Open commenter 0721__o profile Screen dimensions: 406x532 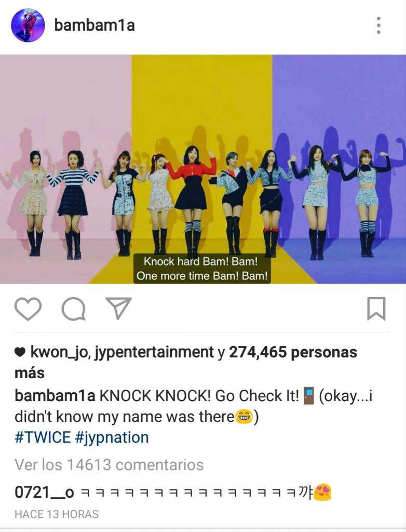click(45, 493)
